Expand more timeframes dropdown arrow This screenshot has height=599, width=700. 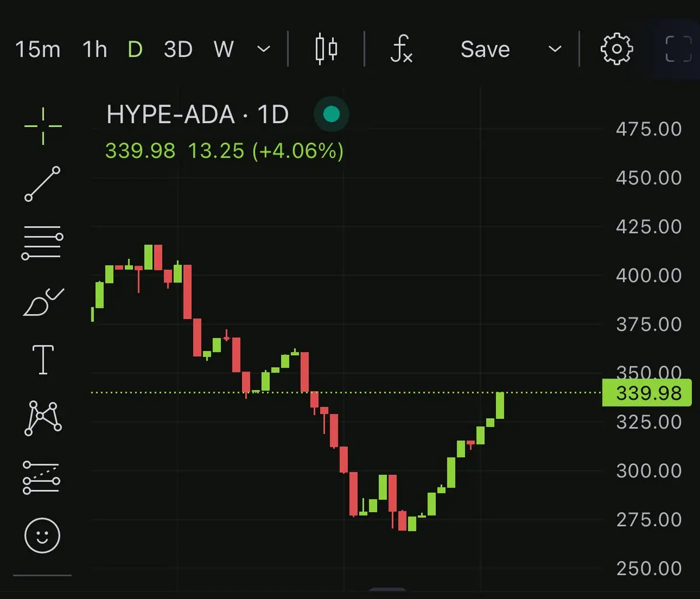(x=264, y=50)
